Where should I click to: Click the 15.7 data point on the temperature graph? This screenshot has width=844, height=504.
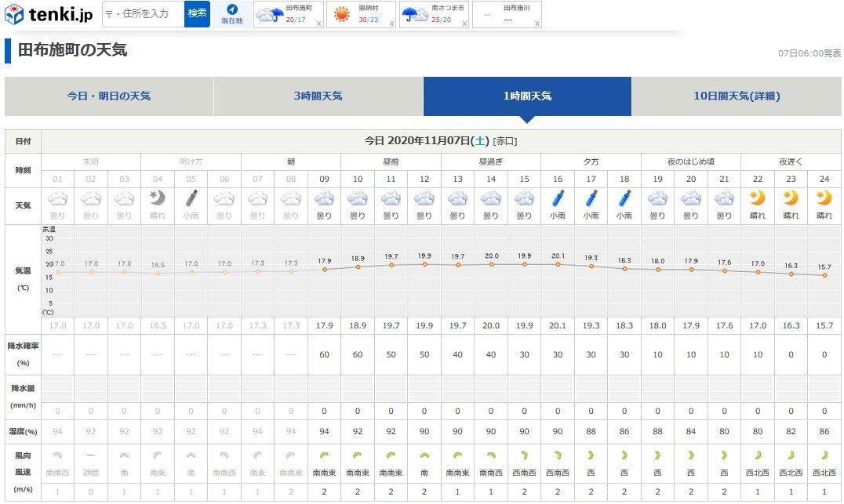tap(824, 275)
